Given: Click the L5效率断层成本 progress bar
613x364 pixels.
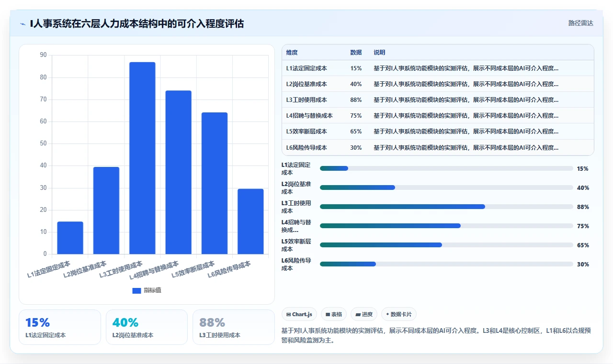Looking at the screenshot, I should point(446,245).
